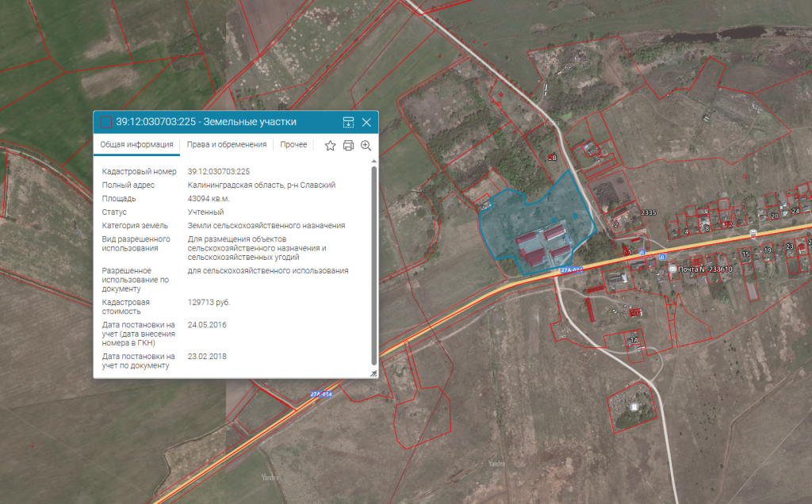
Task: Click the parcel labeled 1A on map
Action: [634, 340]
